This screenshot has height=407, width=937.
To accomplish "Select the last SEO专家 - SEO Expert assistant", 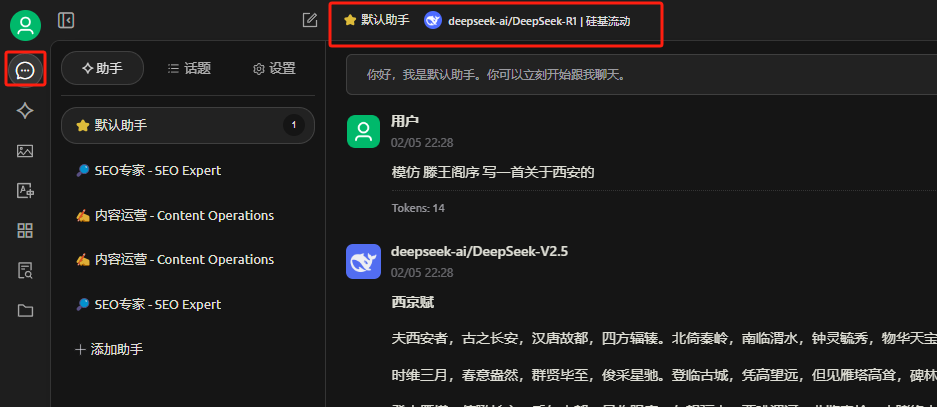I will click(x=188, y=304).
